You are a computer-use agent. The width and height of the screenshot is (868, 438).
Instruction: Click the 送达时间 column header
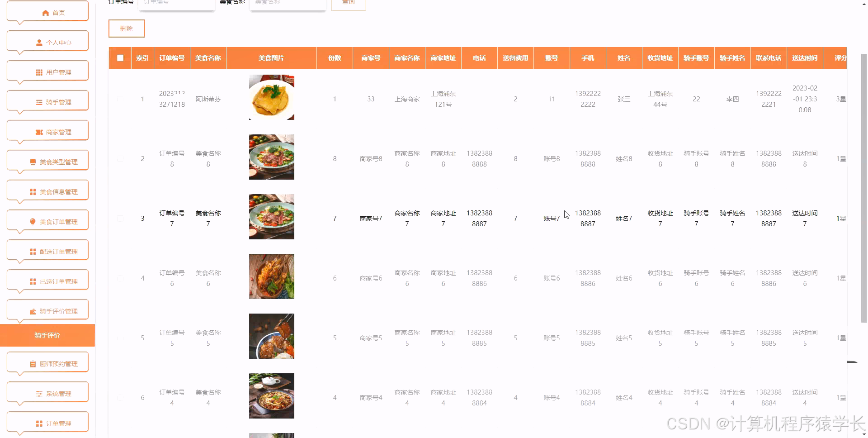(x=805, y=58)
